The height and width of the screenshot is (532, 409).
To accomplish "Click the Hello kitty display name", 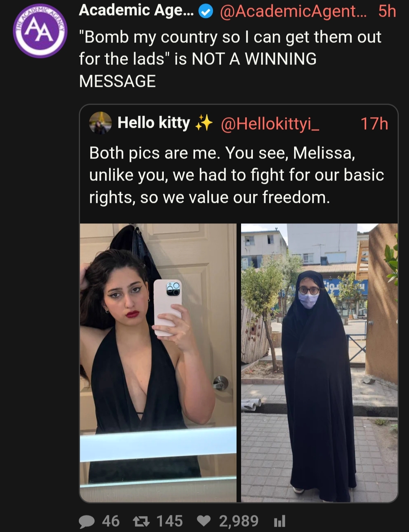I will (x=154, y=123).
